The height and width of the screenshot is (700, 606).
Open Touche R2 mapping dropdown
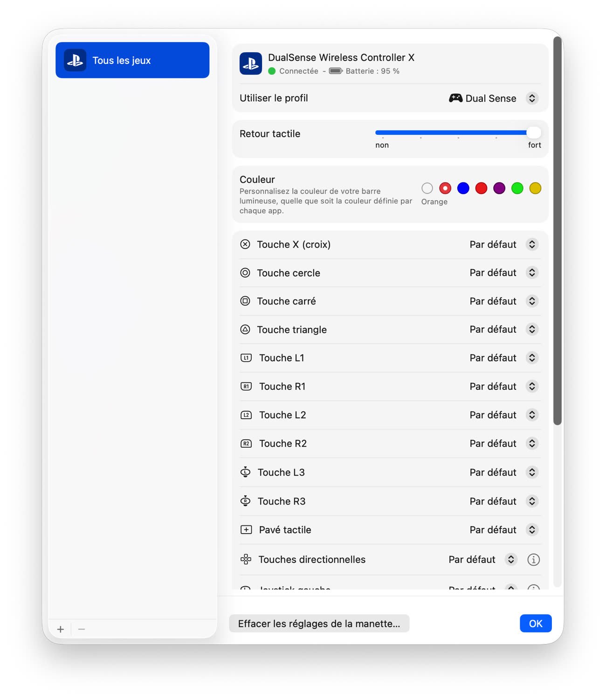click(x=532, y=443)
